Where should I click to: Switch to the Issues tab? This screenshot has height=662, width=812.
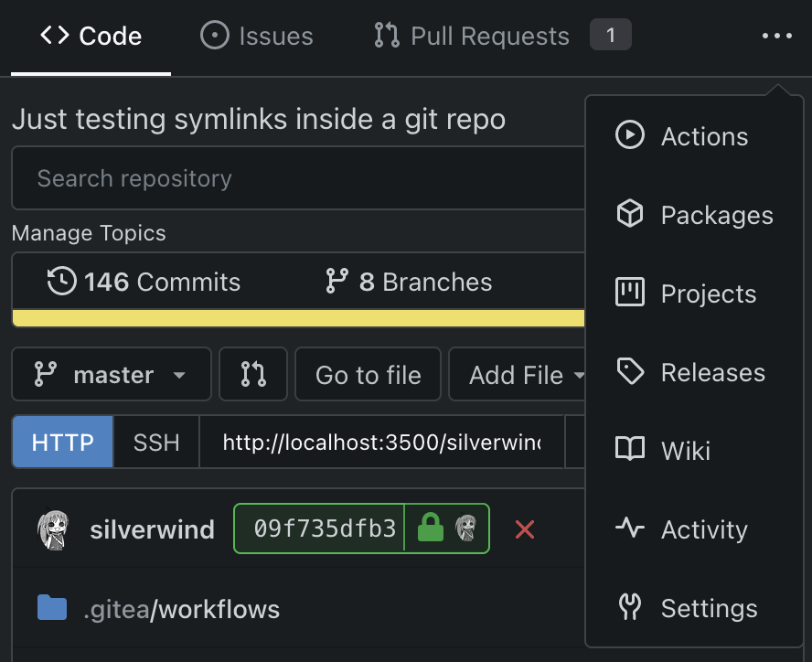[257, 37]
